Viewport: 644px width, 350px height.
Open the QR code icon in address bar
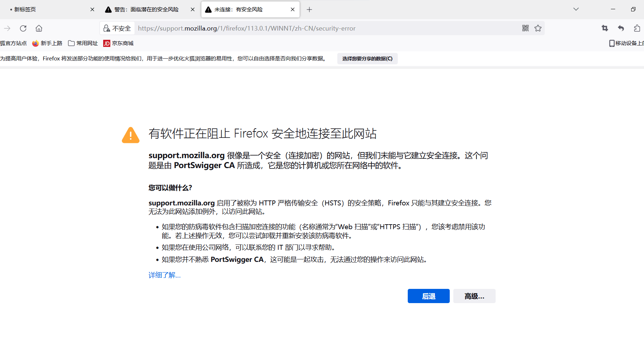(x=526, y=28)
